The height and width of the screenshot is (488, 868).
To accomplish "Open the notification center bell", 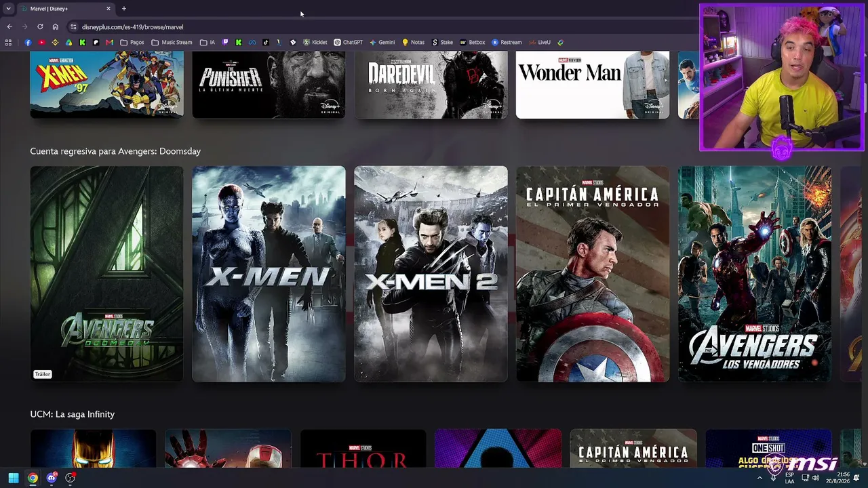I will 857,478.
